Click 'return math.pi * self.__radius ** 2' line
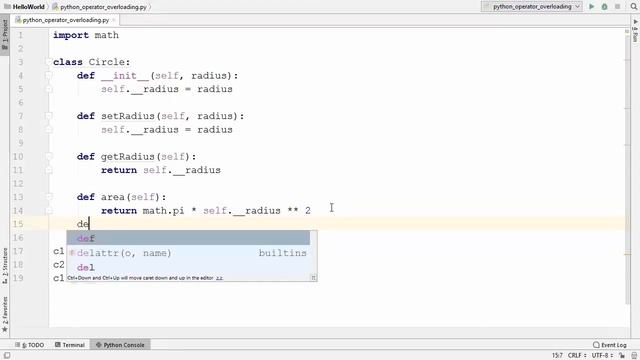Screen dimensions: 640x360 tap(206, 211)
